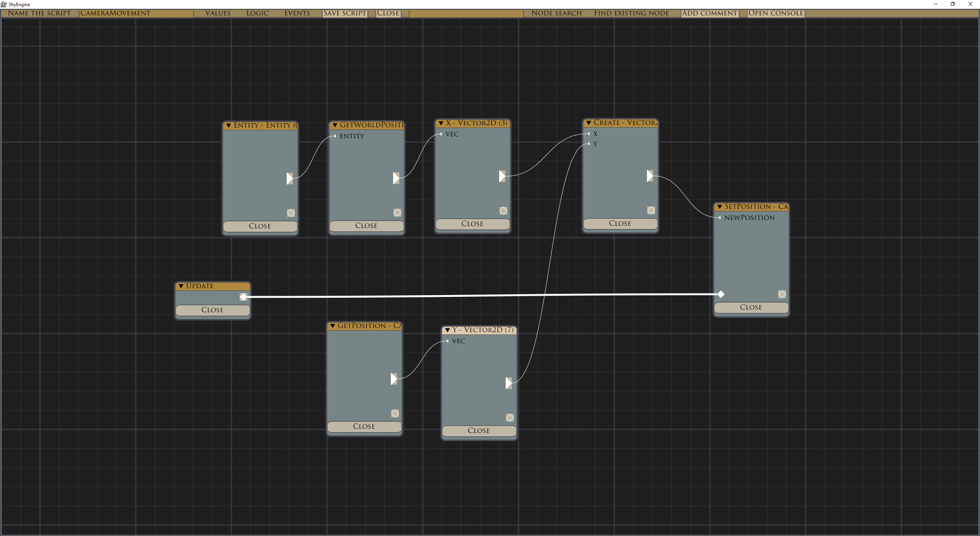The image size is (980, 536).
Task: Collapse the Y - Vector2D (7) node arrow
Action: click(447, 330)
